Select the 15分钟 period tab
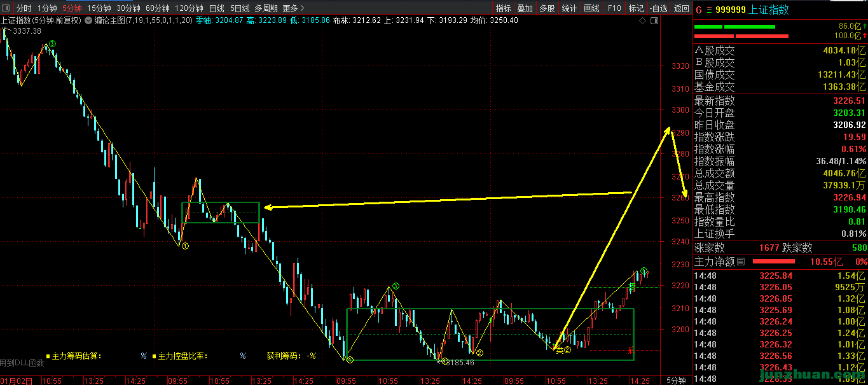This screenshot has width=868, height=385. 99,8
